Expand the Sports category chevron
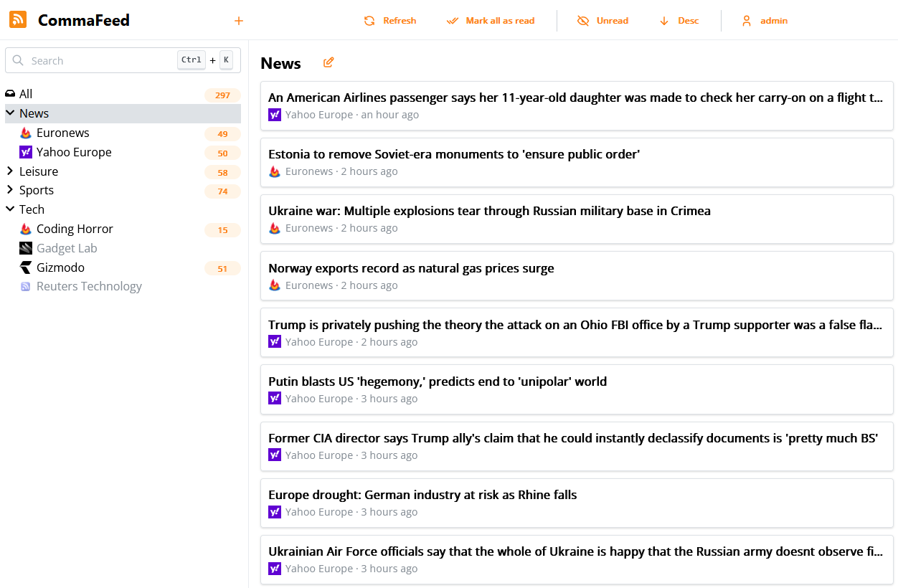 pos(10,190)
